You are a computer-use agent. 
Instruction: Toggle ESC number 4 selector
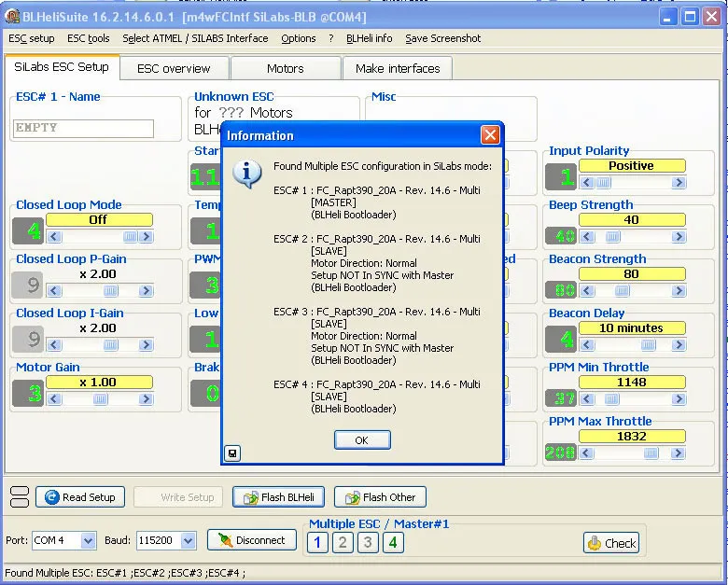[x=393, y=542]
